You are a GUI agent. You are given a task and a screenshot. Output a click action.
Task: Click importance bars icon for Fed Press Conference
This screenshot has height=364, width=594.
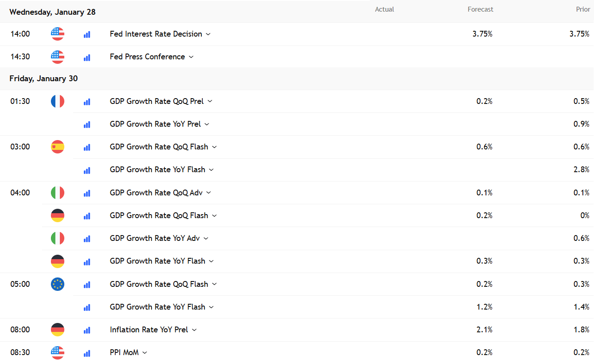[87, 57]
